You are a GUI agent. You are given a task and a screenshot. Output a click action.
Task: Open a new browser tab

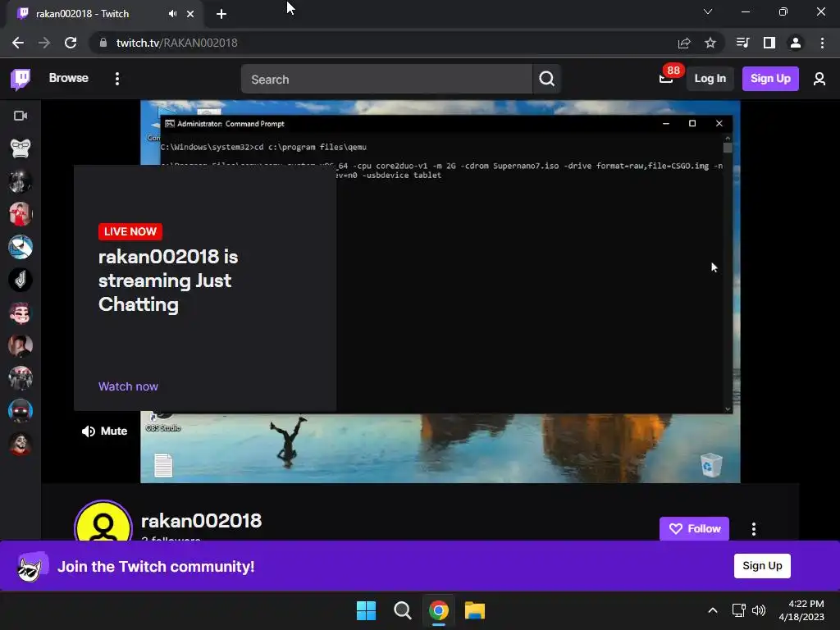coord(221,14)
